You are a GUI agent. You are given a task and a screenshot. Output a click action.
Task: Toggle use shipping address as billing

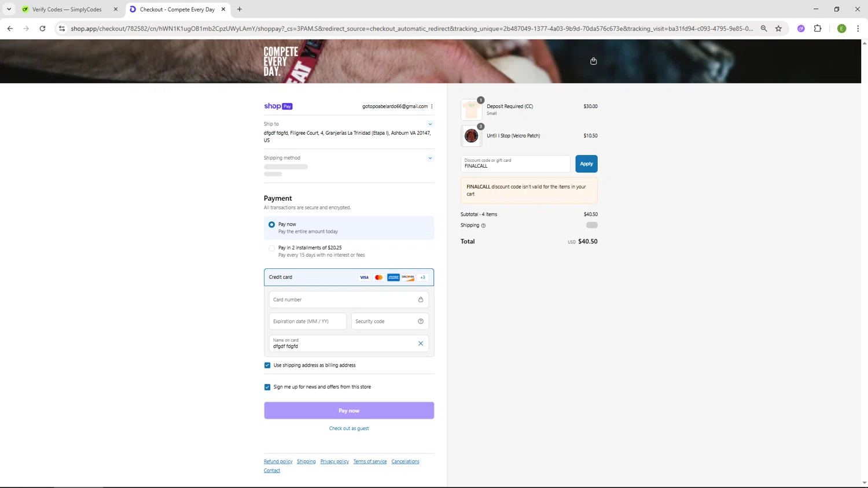click(x=267, y=365)
